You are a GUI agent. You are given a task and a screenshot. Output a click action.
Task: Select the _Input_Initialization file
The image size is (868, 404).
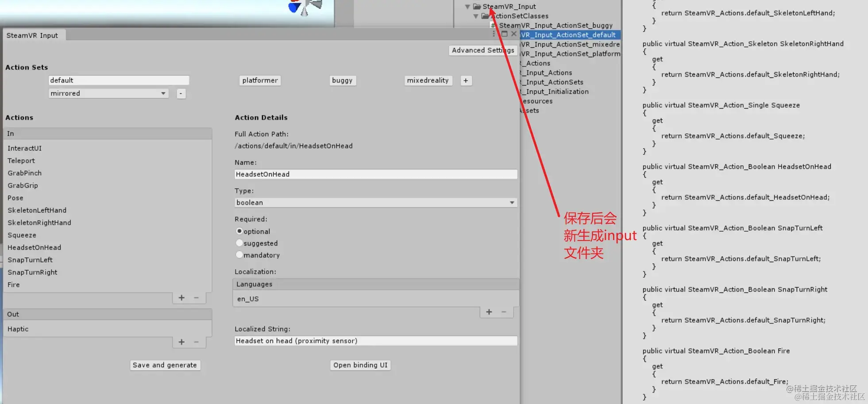coord(555,92)
